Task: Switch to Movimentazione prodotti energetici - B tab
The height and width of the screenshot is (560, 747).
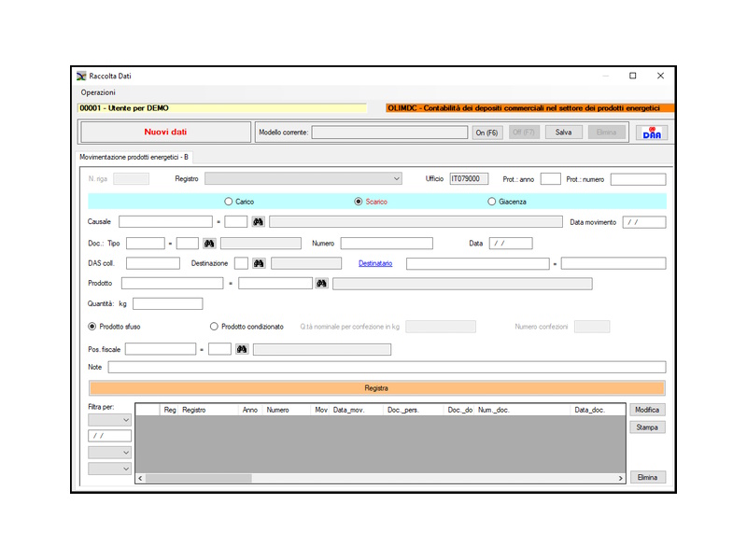Action: pyautogui.click(x=134, y=157)
